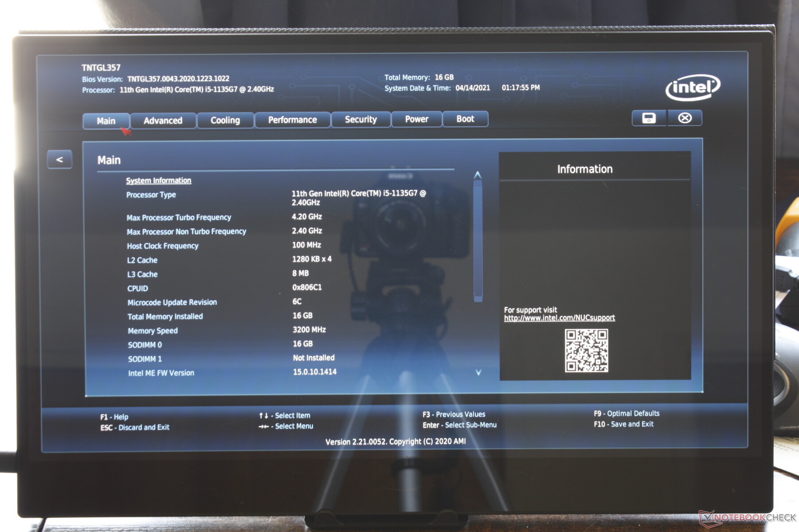Go to the Power tab
This screenshot has height=532, width=799.
(x=417, y=119)
